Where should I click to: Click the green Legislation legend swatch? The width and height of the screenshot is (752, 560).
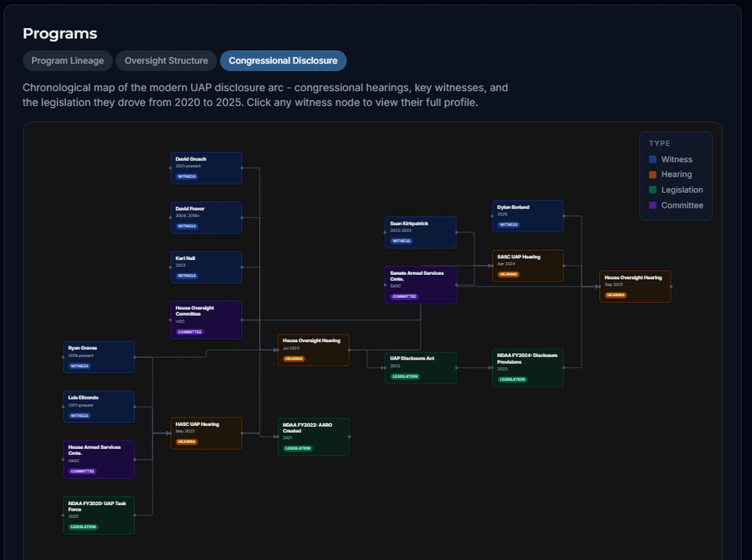click(x=653, y=190)
